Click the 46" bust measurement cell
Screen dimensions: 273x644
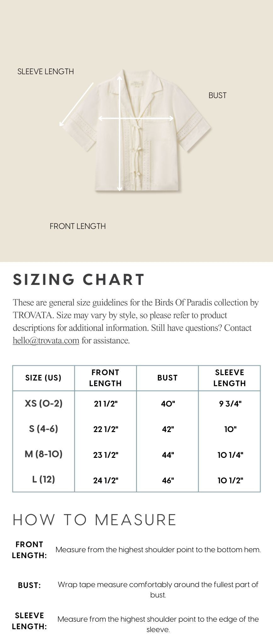tap(168, 480)
